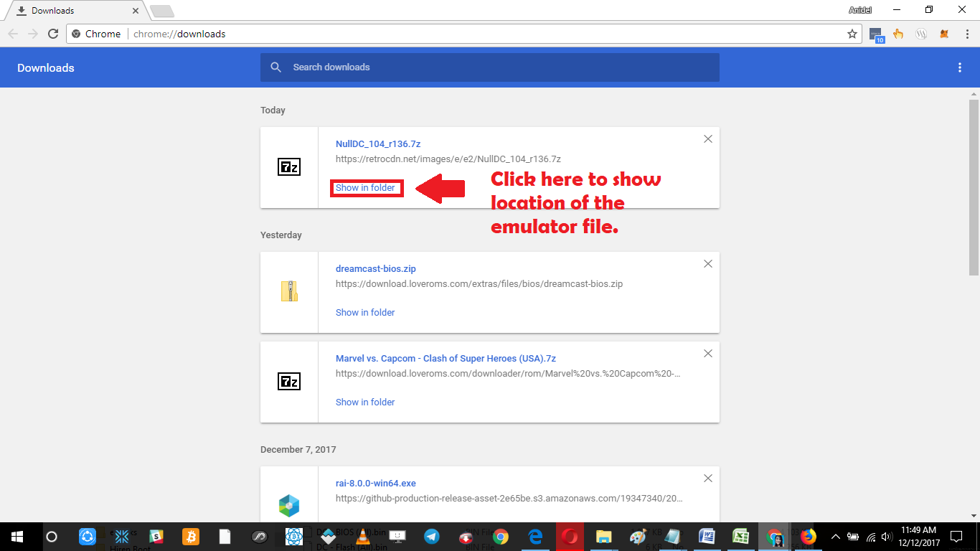Open the blue atom Bitcoin wallet on the taskbar

coord(293,537)
